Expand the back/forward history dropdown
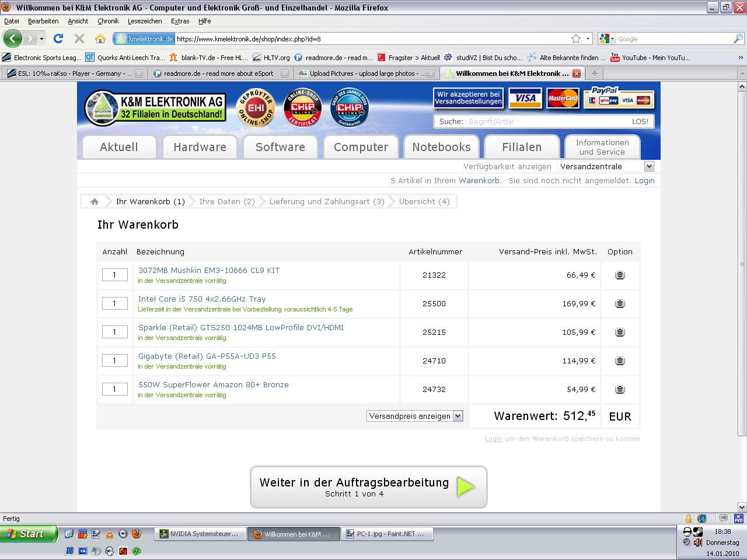The width and height of the screenshot is (747, 560). point(41,38)
